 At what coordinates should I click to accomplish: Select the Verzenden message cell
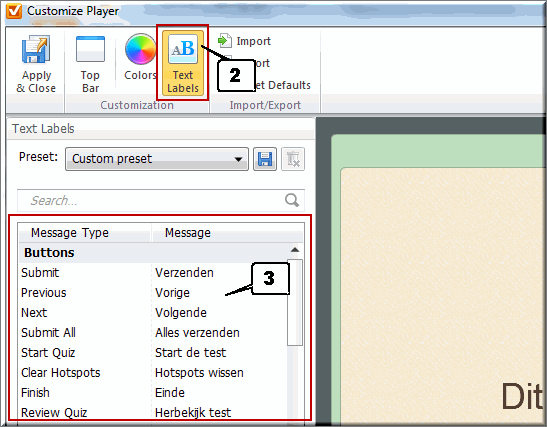184,273
